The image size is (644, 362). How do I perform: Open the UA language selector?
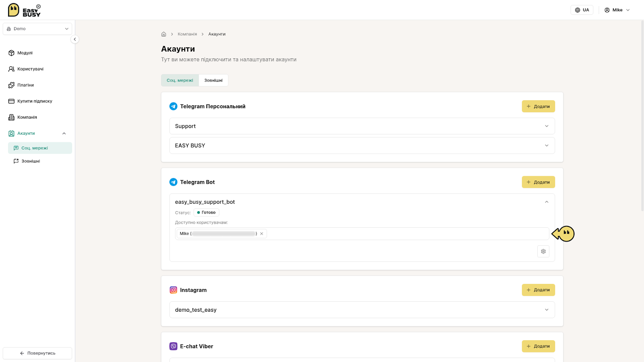coord(582,10)
